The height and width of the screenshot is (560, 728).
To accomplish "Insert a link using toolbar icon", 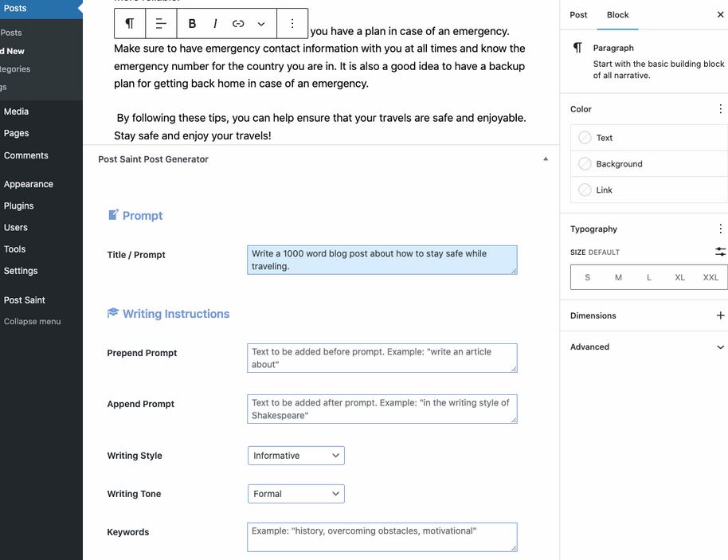I will click(238, 24).
